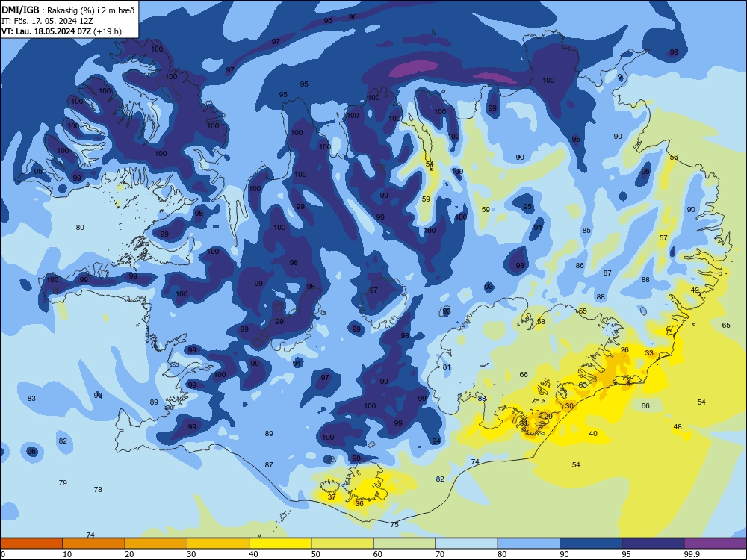Click the humidity value 58 on the map
The width and height of the screenshot is (747, 560).
[x=541, y=321]
